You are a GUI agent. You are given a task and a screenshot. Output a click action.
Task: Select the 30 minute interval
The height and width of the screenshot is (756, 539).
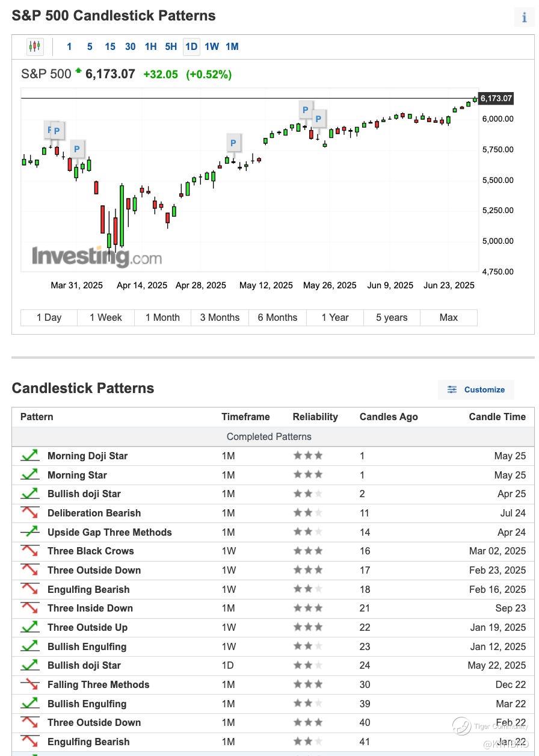131,46
